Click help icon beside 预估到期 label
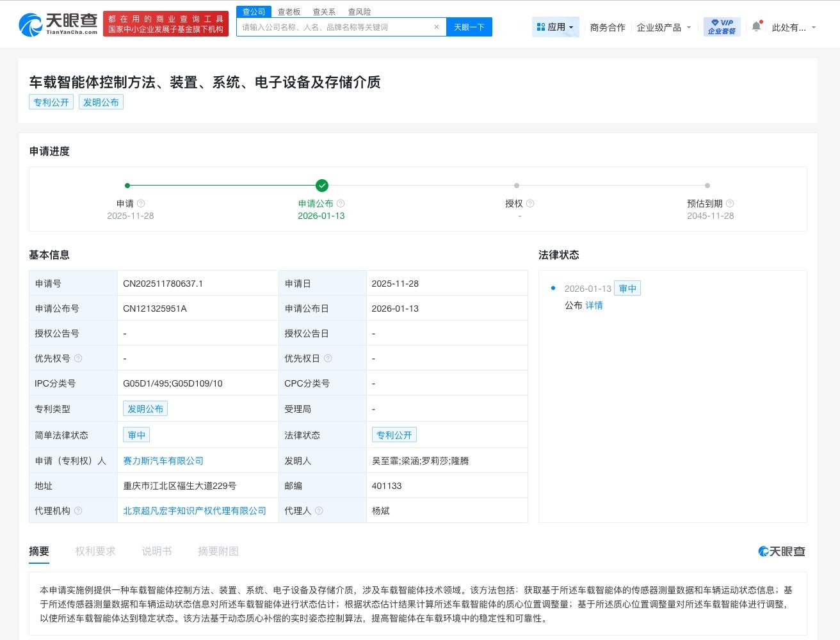The width and height of the screenshot is (840, 640). pos(730,204)
